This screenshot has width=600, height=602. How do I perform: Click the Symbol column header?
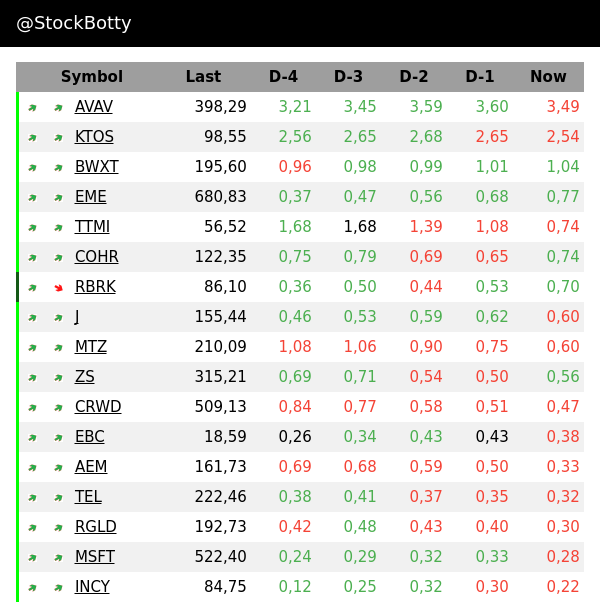click(92, 77)
